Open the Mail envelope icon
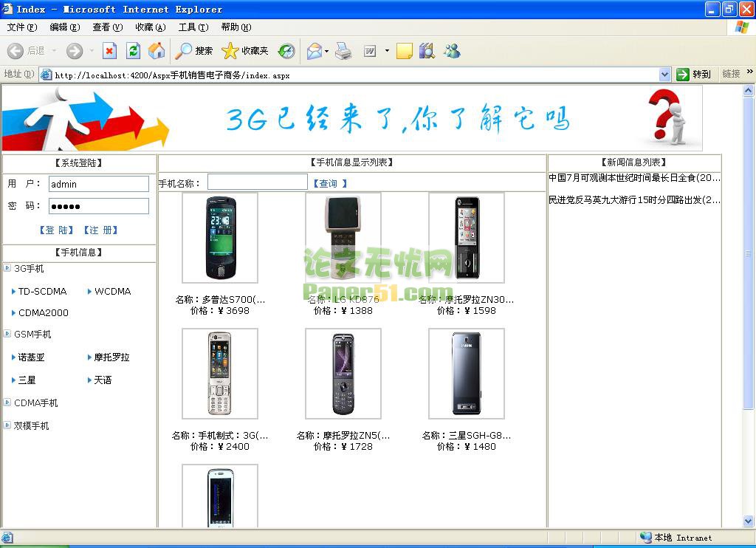Screen dimensions: 756x548 (x=315, y=51)
